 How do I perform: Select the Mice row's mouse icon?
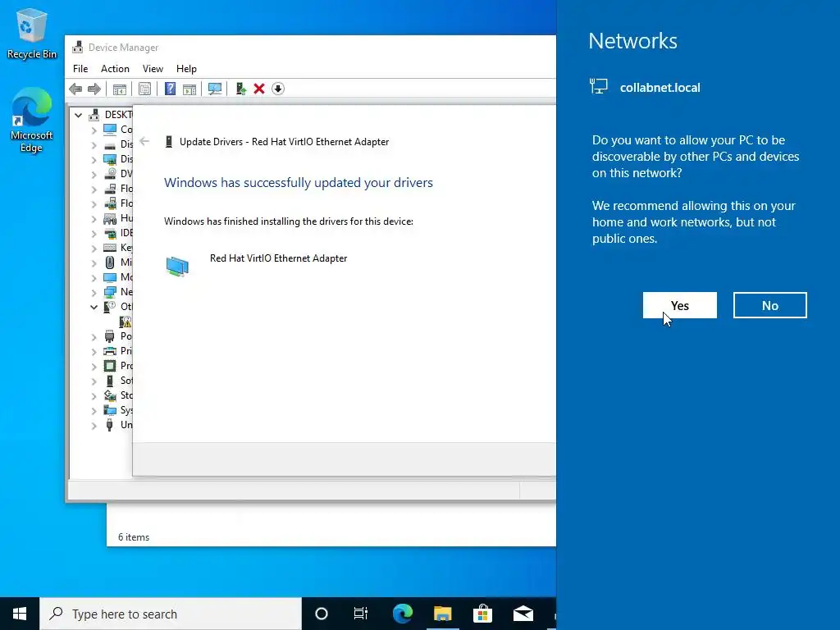tap(110, 262)
